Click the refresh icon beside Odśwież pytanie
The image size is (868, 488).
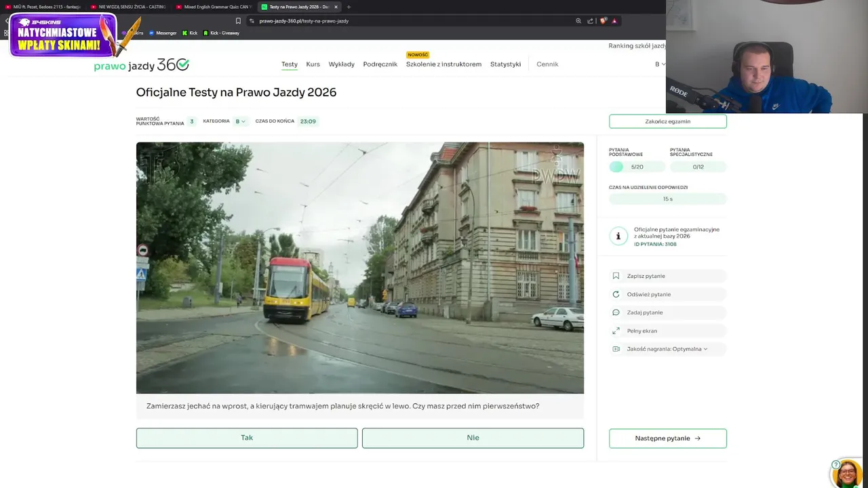point(616,294)
